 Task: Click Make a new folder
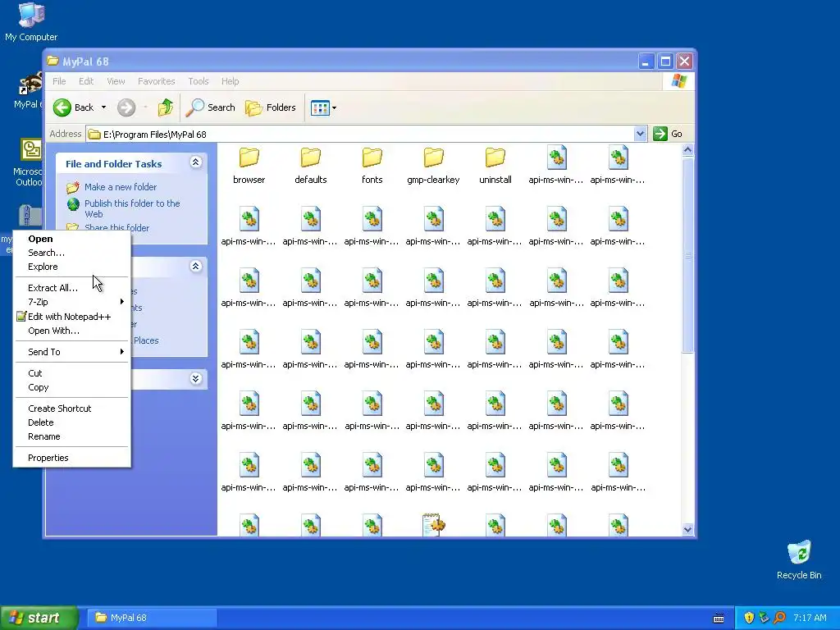[x=121, y=187]
